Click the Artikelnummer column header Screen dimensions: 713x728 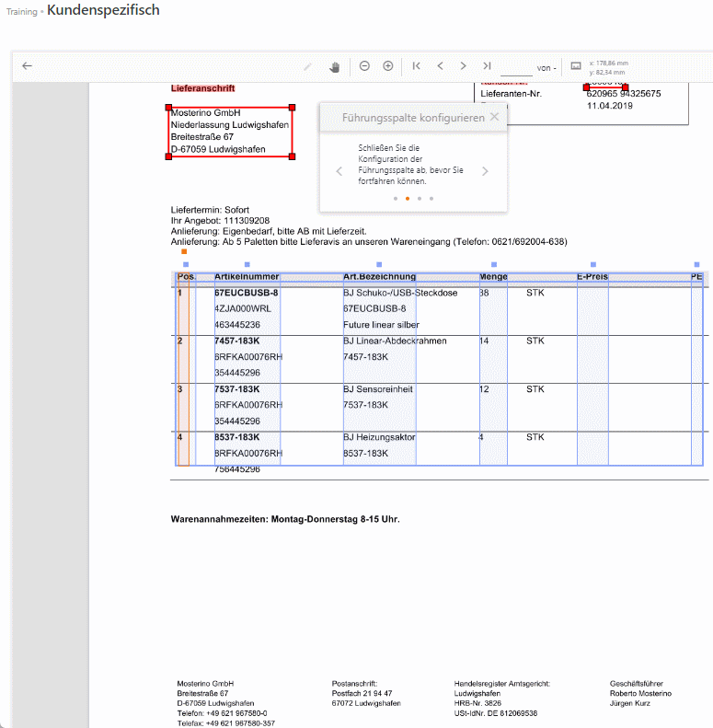[247, 277]
